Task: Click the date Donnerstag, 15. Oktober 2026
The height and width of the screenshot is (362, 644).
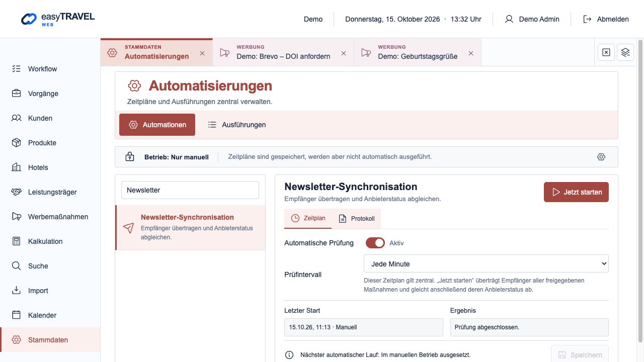Action: click(392, 19)
